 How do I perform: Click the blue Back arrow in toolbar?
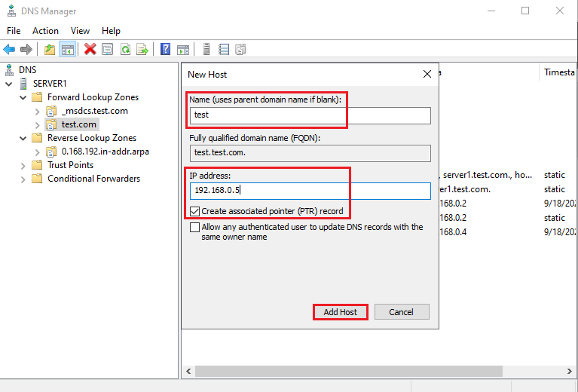point(9,50)
